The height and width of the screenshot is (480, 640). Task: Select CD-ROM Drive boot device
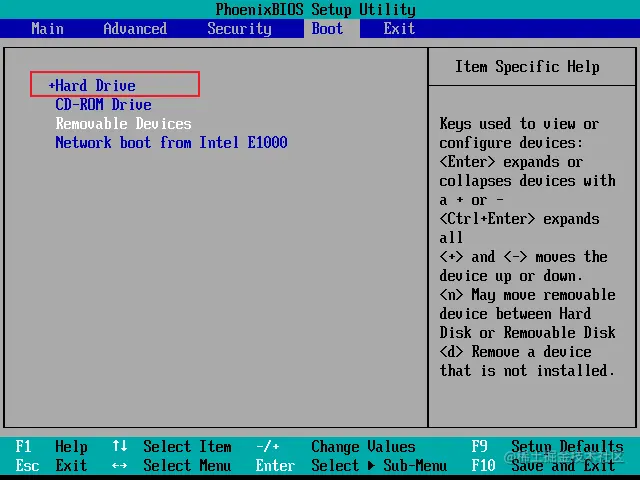tap(104, 105)
